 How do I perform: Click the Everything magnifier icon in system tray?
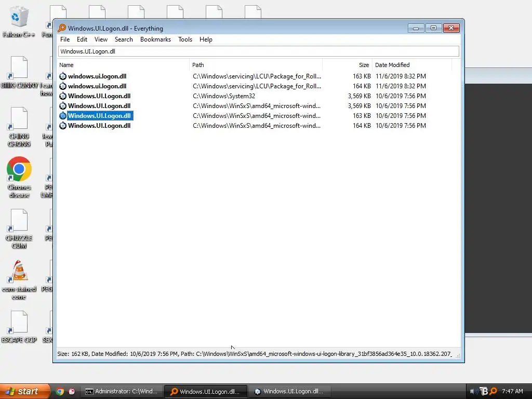point(494,391)
